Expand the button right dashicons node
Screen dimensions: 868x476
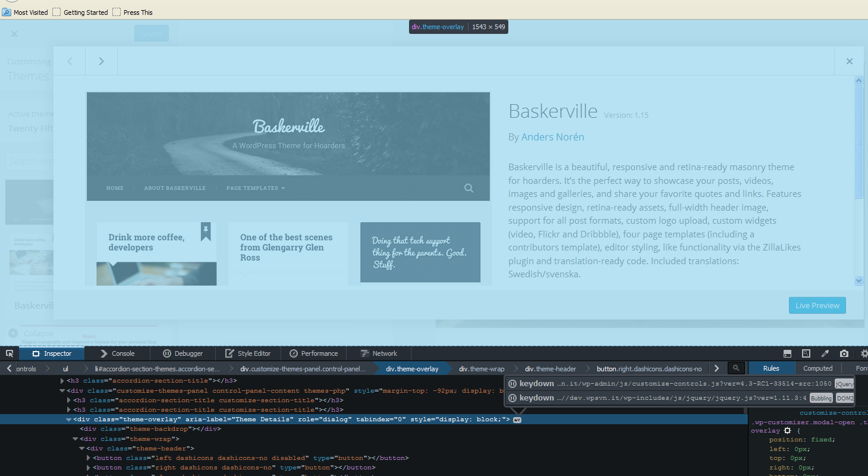(89, 468)
